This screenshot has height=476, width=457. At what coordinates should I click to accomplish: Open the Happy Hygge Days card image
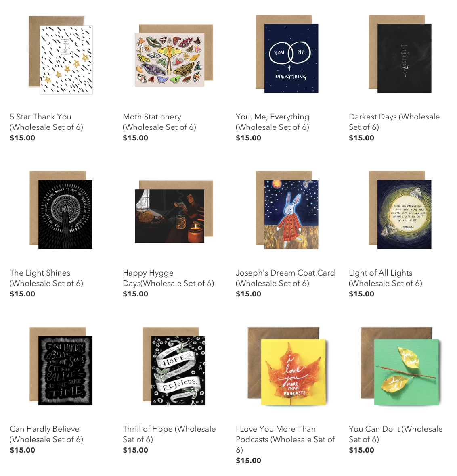click(174, 212)
